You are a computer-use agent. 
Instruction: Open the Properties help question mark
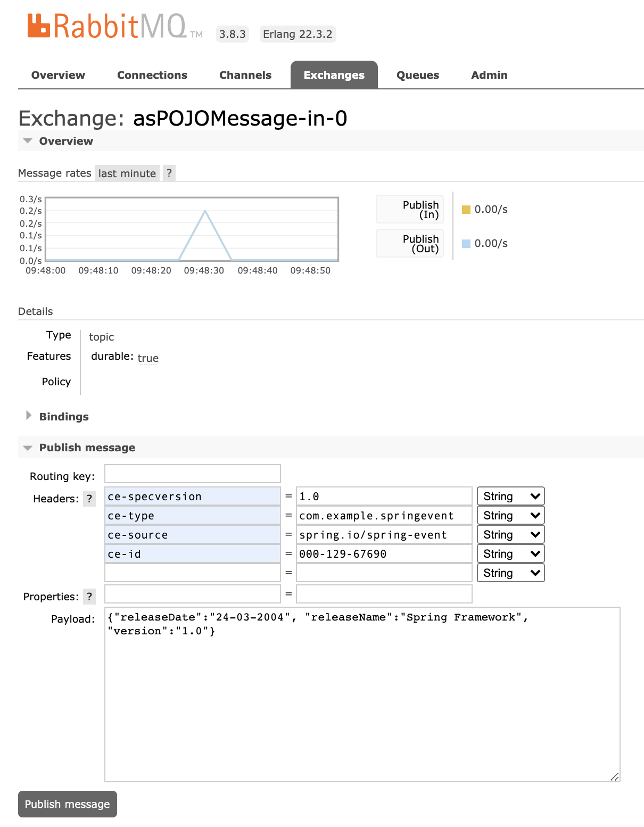[x=89, y=597]
